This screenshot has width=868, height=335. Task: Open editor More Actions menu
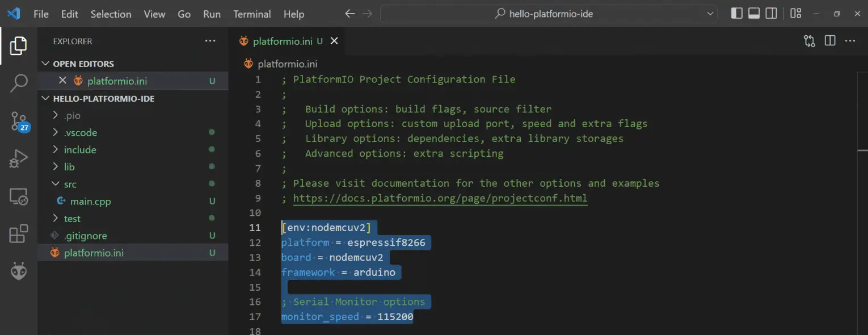point(849,40)
